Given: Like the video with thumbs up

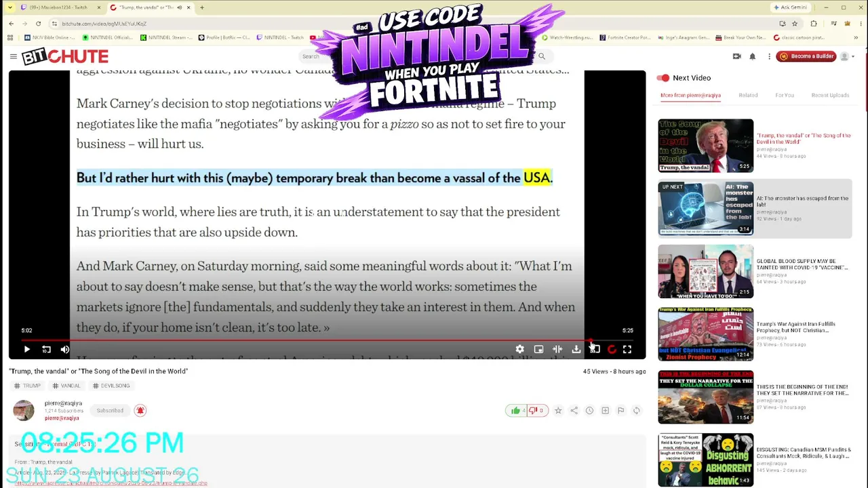Looking at the screenshot, I should point(517,411).
